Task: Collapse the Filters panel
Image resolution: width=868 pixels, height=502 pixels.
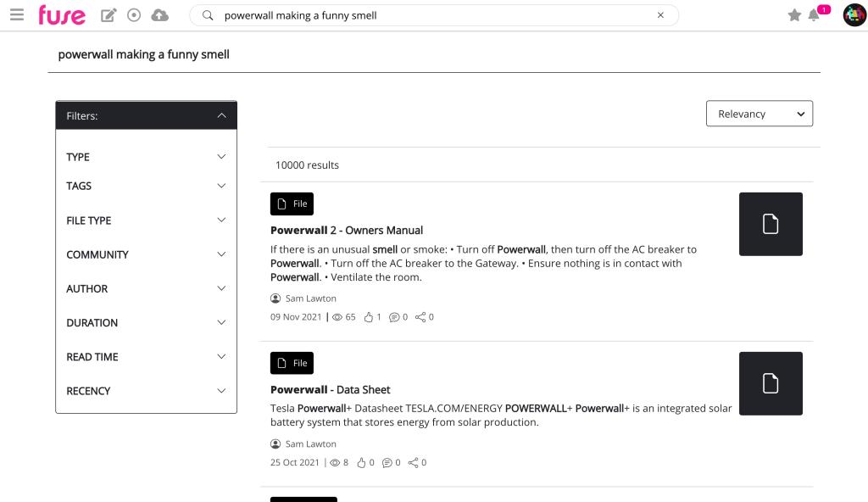Action: [221, 115]
